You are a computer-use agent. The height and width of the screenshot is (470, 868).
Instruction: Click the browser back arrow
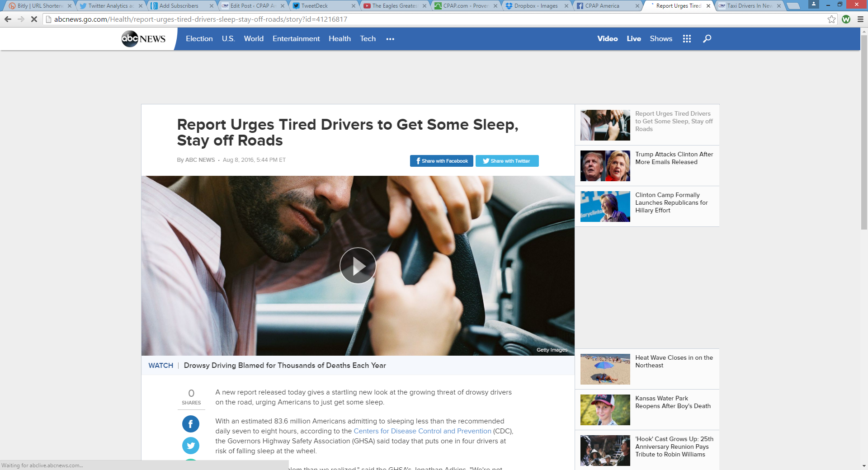[8, 19]
